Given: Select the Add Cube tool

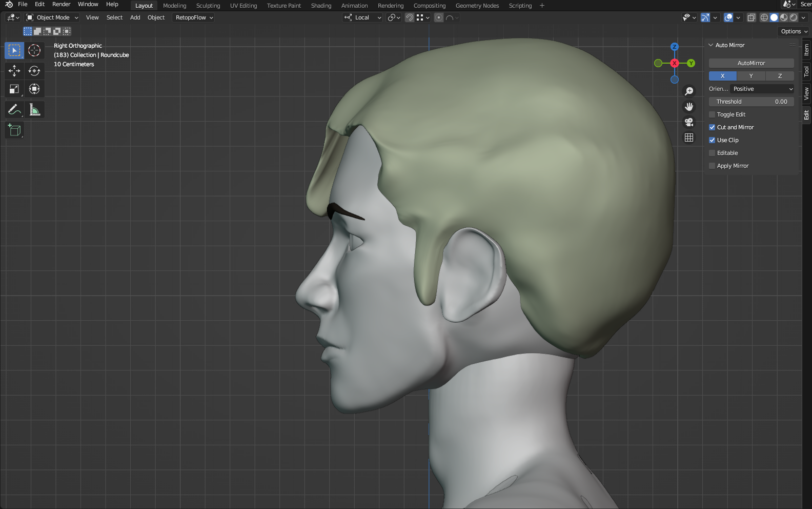Looking at the screenshot, I should pos(14,130).
